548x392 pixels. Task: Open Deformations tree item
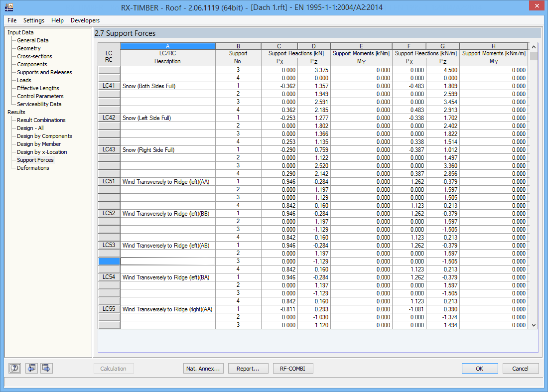33,168
